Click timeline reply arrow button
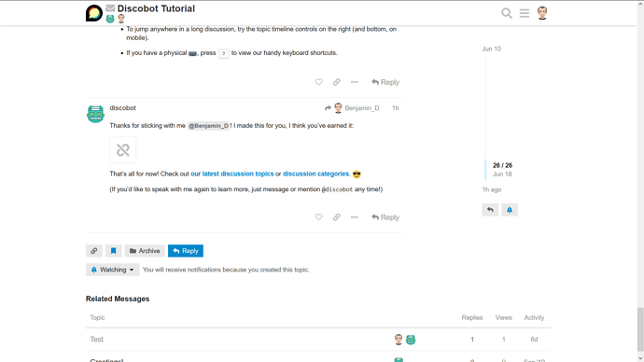Image resolution: width=644 pixels, height=362 pixels. [490, 210]
